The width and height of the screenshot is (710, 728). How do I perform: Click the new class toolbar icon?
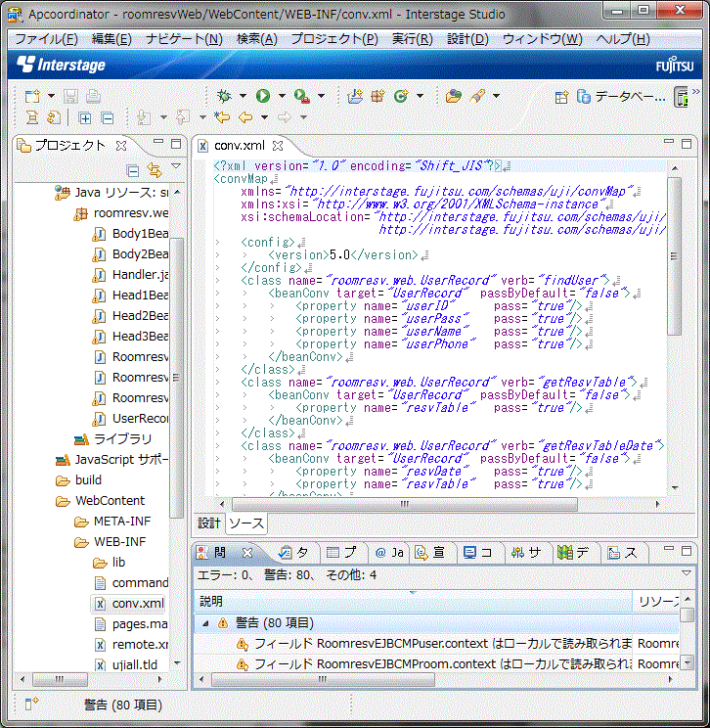[401, 96]
